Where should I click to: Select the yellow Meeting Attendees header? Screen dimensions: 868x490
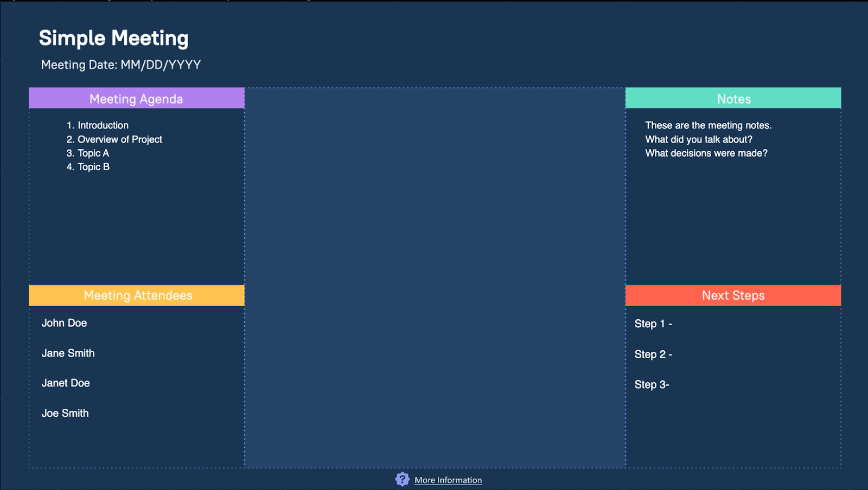137,295
